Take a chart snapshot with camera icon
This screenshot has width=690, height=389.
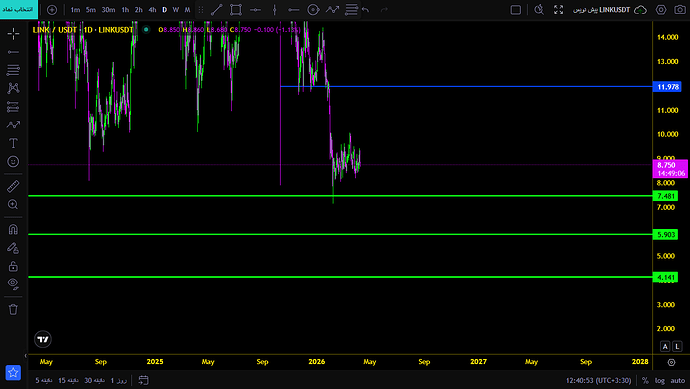(680, 10)
